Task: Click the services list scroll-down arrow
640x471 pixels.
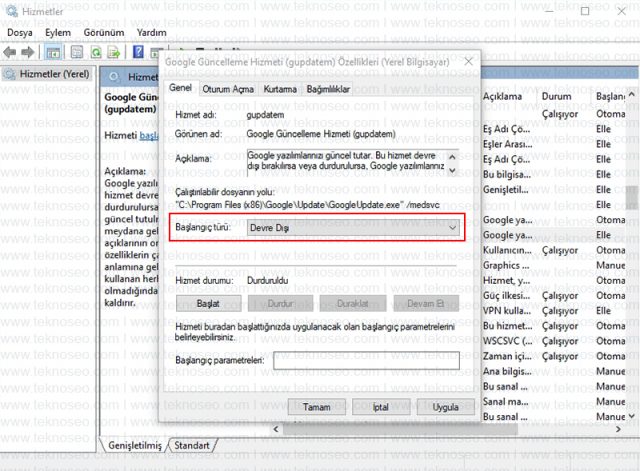Action: click(x=632, y=416)
